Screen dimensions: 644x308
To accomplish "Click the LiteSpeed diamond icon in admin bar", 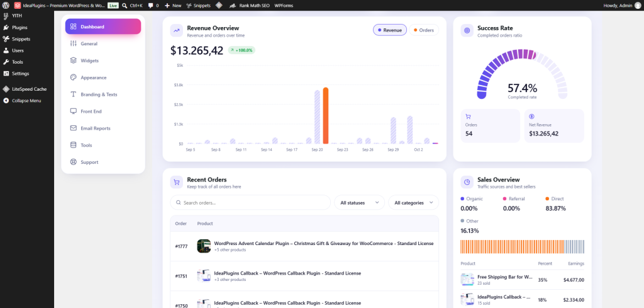I will click(x=219, y=6).
